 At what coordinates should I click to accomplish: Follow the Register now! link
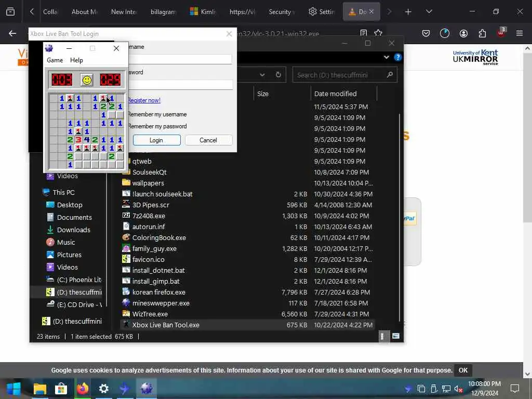click(144, 100)
